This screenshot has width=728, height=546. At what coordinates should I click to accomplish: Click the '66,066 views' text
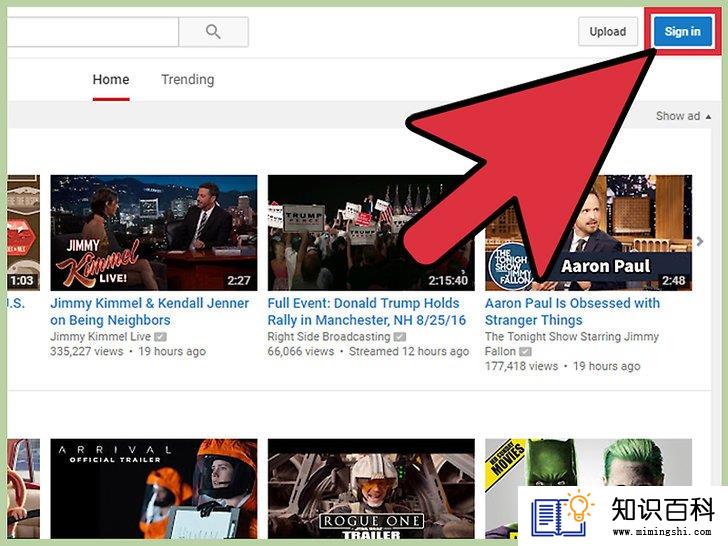point(301,351)
